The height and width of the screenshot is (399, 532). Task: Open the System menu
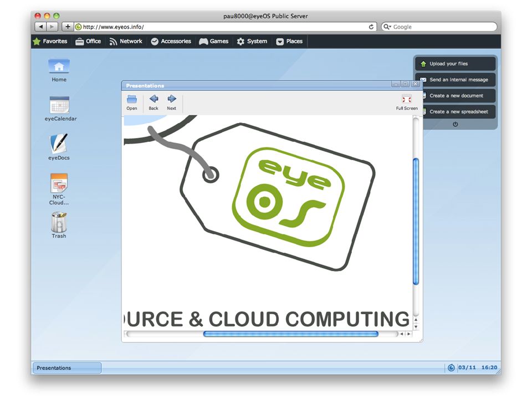tap(252, 42)
